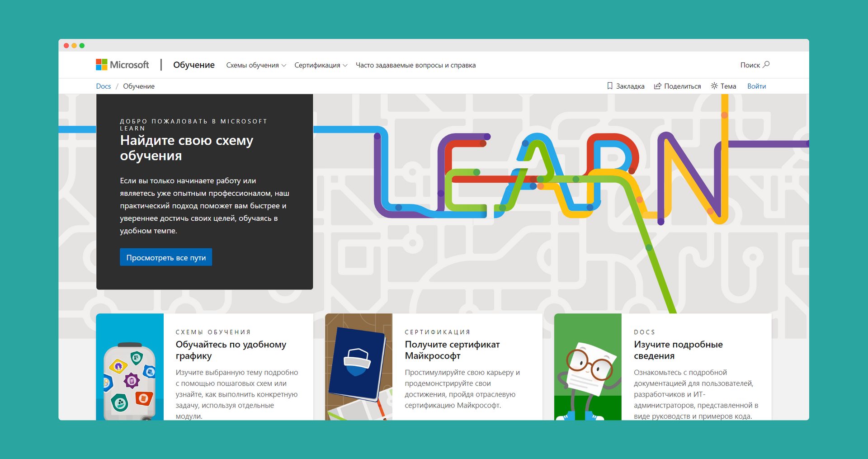This screenshot has height=459, width=868.
Task: Click the yellow minimize window dot
Action: 74,45
